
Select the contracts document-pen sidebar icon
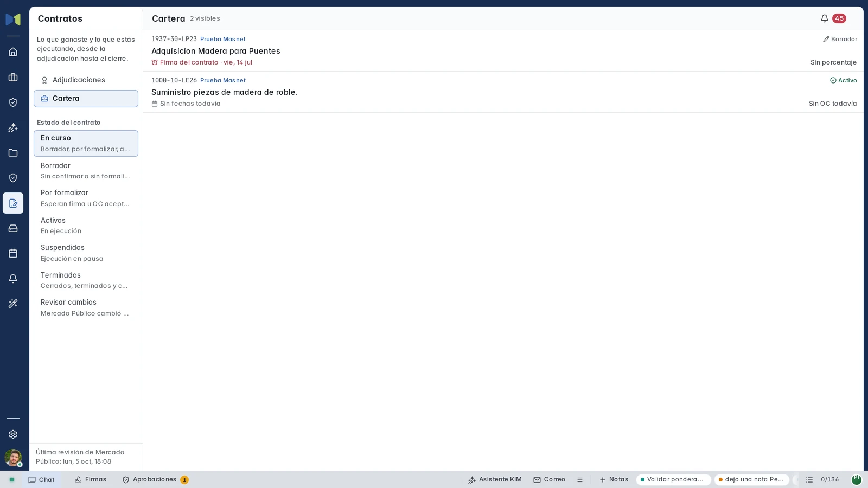click(13, 203)
